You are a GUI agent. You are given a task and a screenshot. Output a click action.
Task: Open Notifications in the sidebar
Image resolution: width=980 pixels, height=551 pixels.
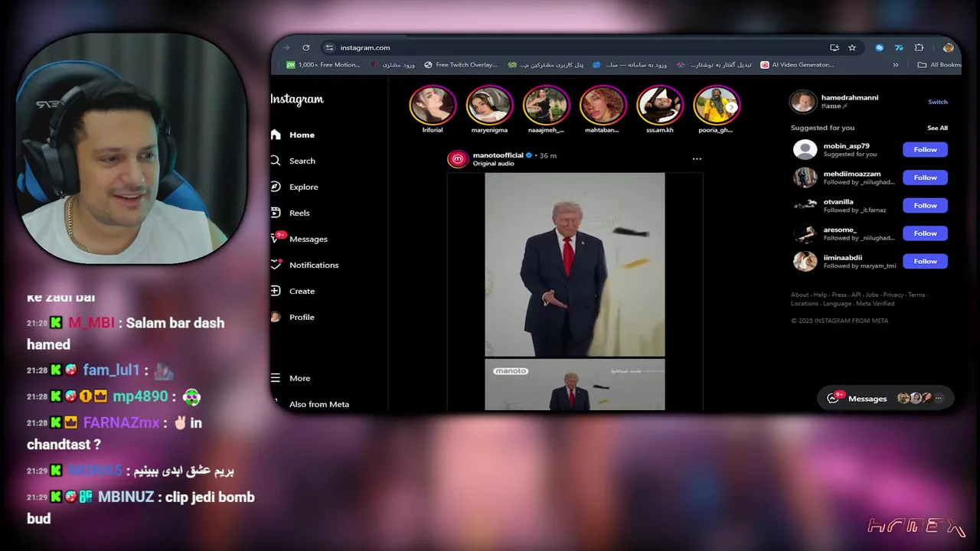click(x=305, y=265)
